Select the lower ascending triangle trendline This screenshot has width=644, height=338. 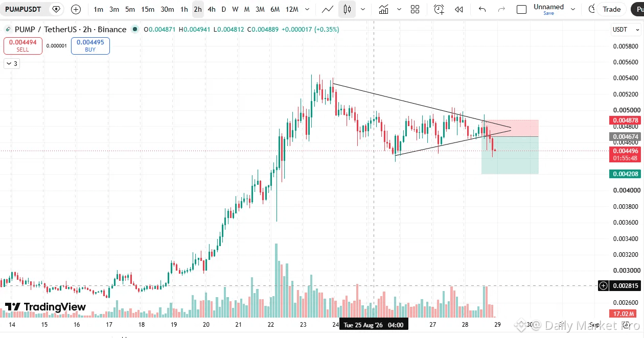click(453, 142)
